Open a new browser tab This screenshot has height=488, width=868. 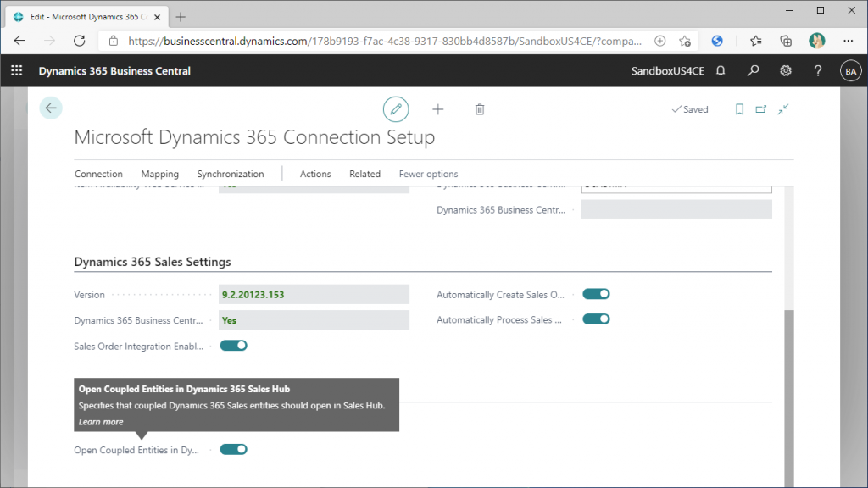tap(181, 17)
